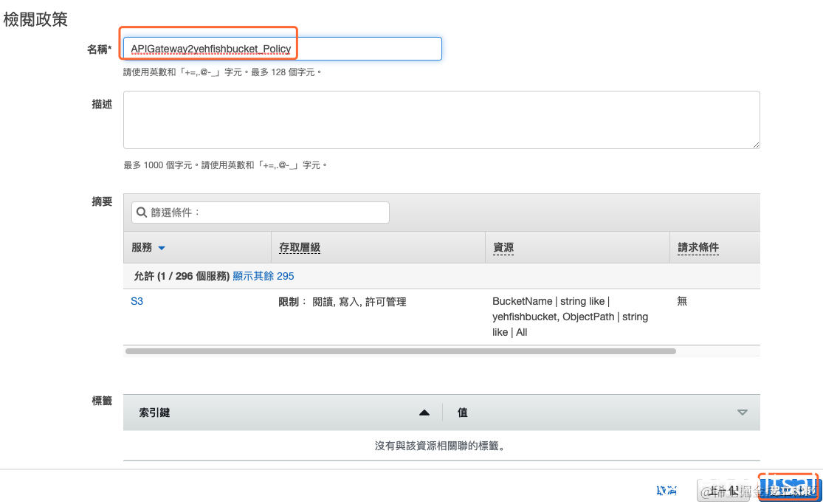
Task: Click the 資源 column header
Action: point(503,247)
